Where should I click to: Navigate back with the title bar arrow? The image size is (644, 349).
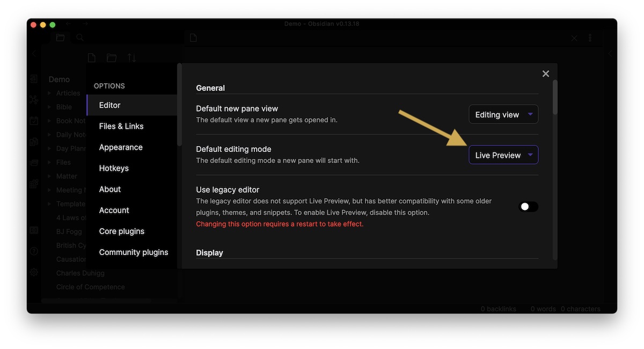pyautogui.click(x=68, y=24)
